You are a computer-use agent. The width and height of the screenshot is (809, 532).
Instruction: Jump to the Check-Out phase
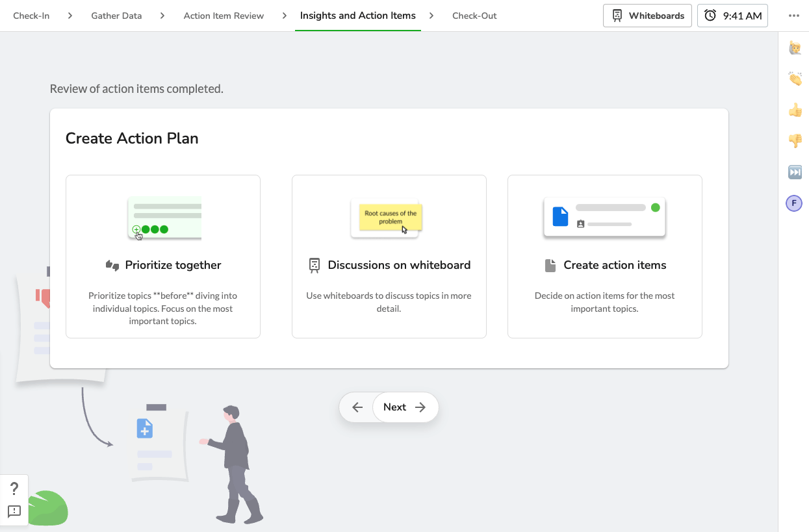(474, 16)
